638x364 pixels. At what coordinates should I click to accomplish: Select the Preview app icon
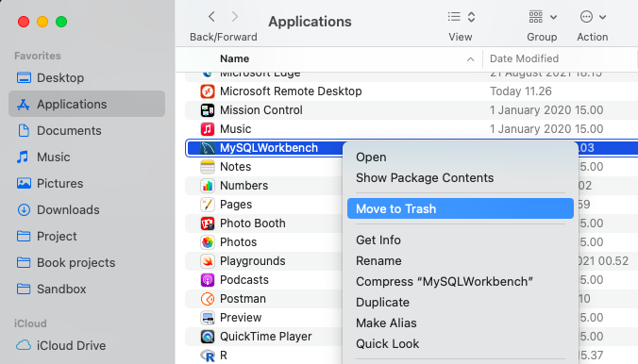(x=208, y=317)
